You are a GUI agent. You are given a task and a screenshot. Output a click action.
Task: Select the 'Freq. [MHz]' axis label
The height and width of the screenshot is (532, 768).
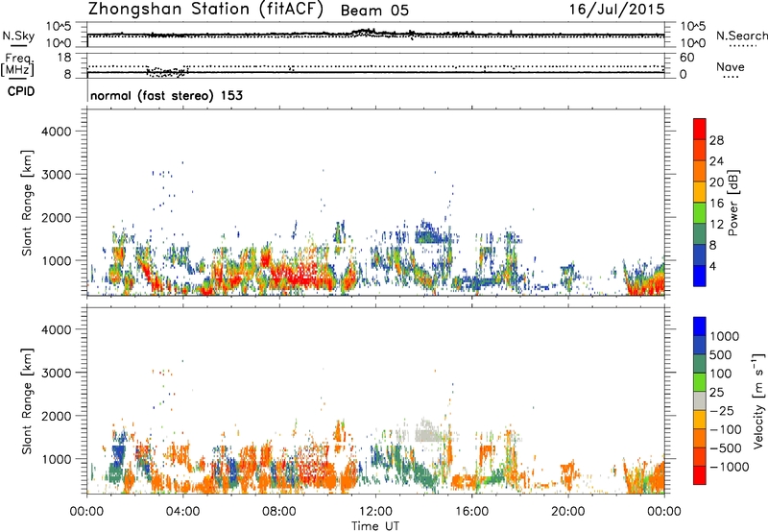click(17, 64)
